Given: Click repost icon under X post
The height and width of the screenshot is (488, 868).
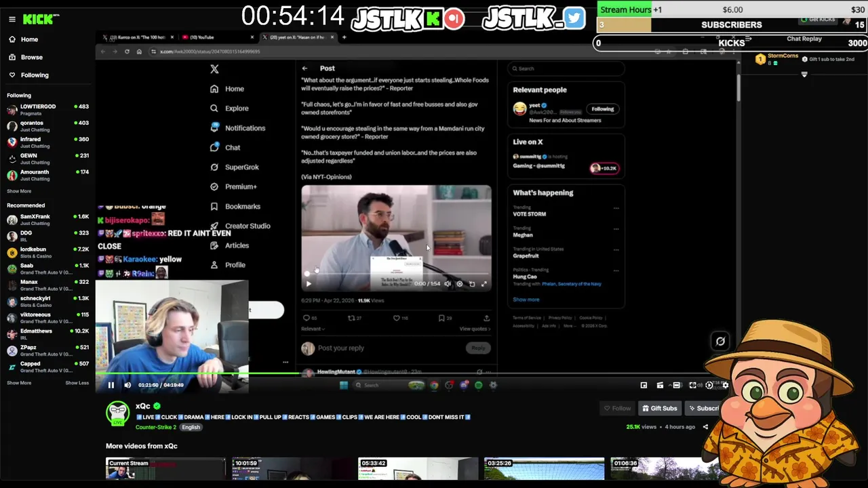Looking at the screenshot, I should 351,318.
